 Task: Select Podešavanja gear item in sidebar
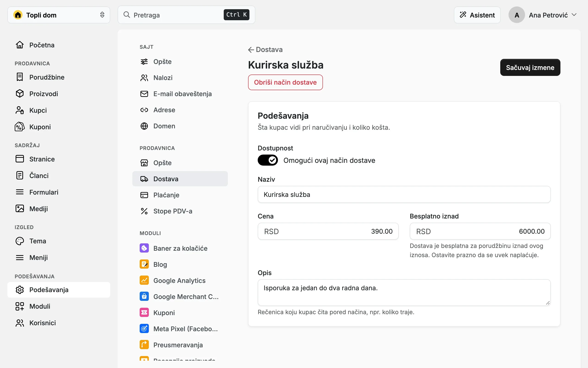pos(59,290)
